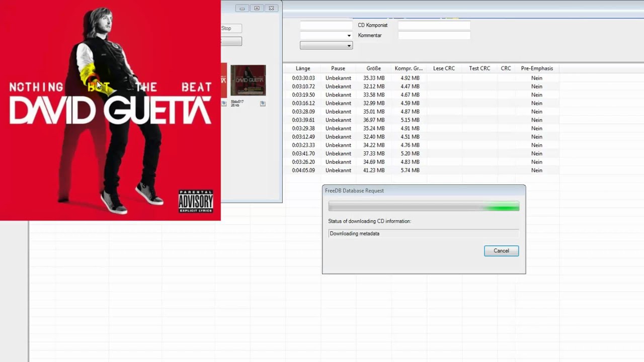Select the track length 0:03:29.38
Image resolution: width=644 pixels, height=362 pixels.
click(303, 128)
